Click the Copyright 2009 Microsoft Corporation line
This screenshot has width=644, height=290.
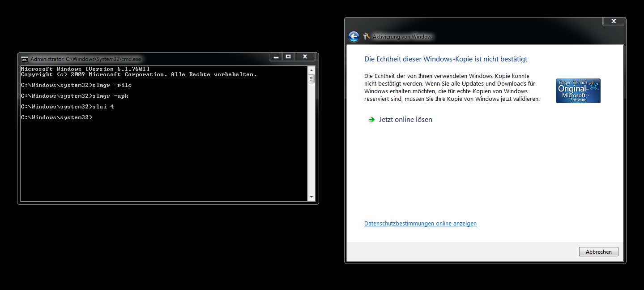139,74
